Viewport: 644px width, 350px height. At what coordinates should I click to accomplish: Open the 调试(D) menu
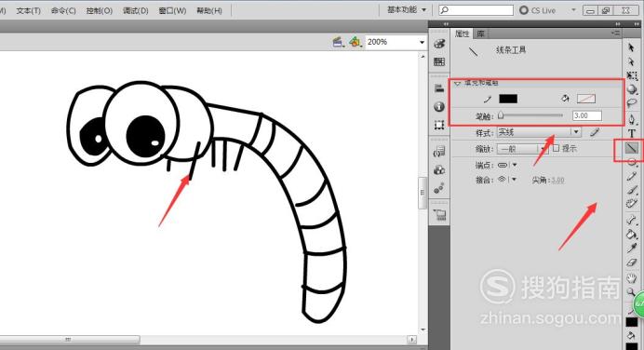[x=136, y=11]
